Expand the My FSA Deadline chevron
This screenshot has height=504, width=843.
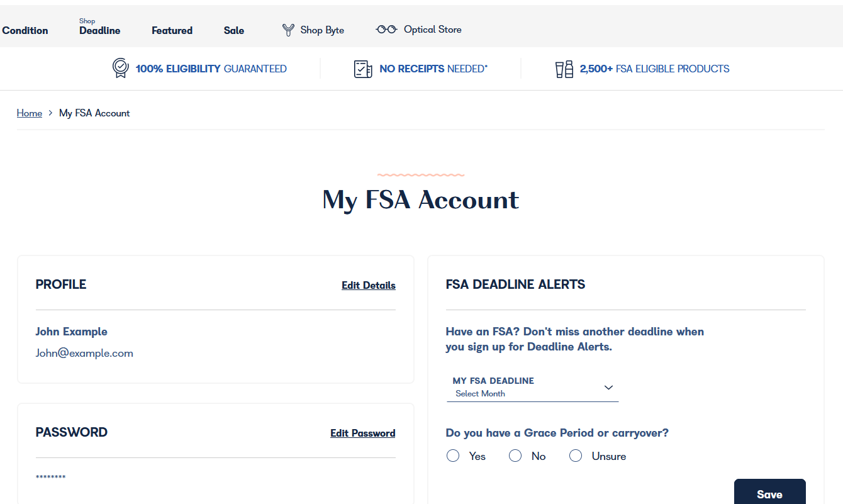point(608,388)
